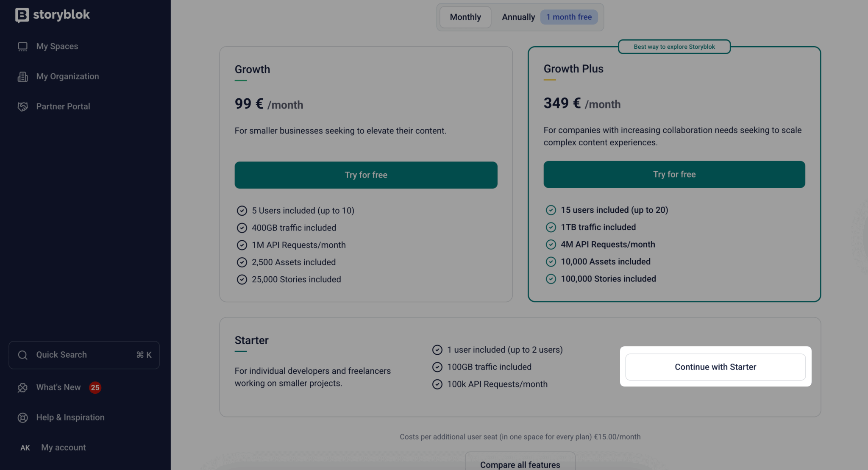Click the AK account avatar
This screenshot has width=868, height=470.
(25, 448)
